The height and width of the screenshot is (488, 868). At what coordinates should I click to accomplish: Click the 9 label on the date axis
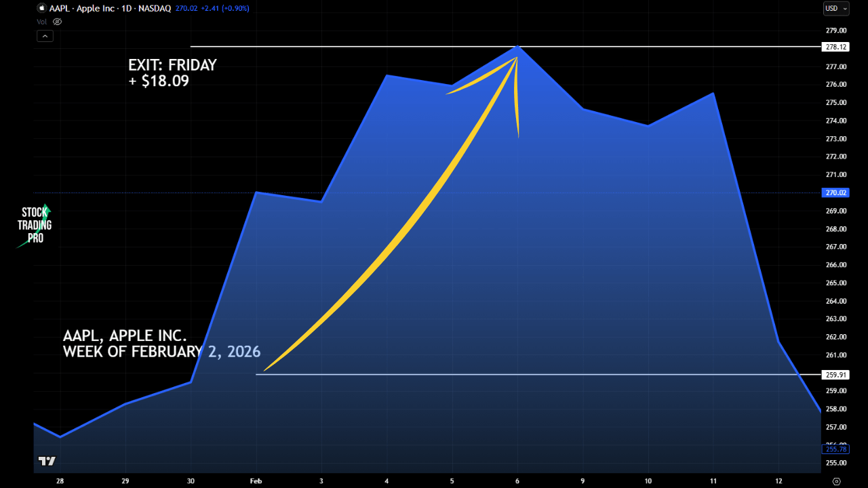click(583, 481)
